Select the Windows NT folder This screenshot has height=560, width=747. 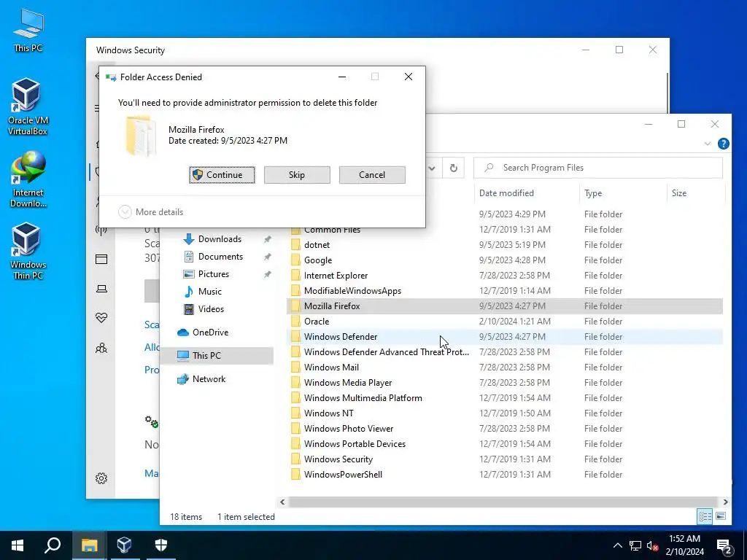click(505, 413)
